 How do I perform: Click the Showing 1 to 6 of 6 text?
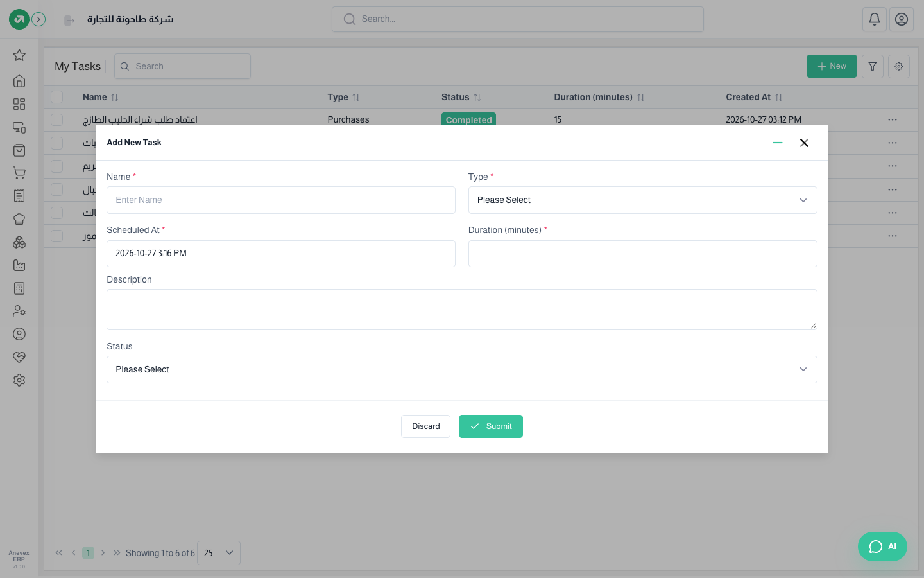160,553
